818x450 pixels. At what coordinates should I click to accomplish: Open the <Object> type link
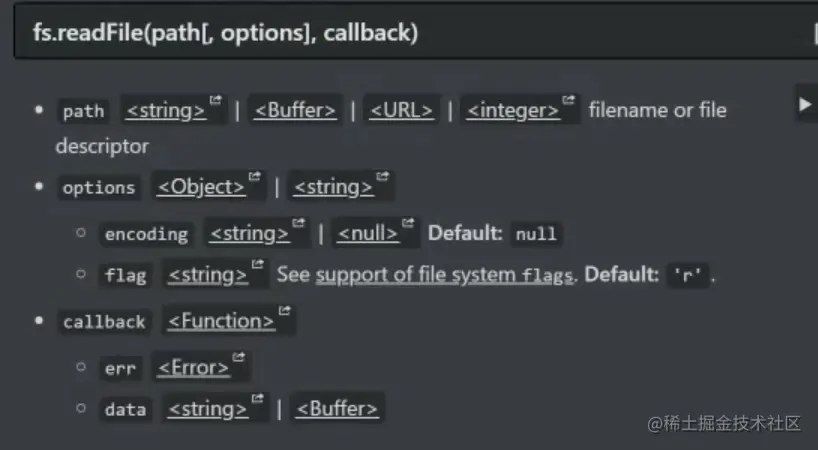[x=201, y=187]
